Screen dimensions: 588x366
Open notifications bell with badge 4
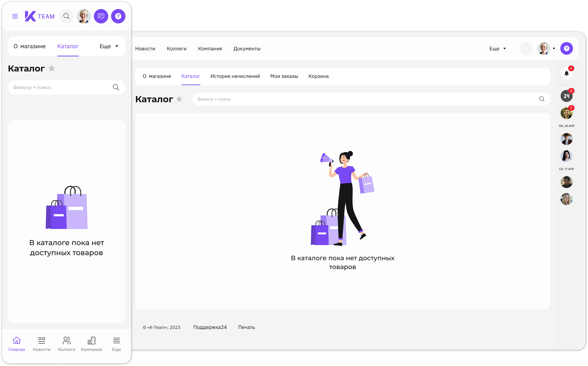(566, 73)
